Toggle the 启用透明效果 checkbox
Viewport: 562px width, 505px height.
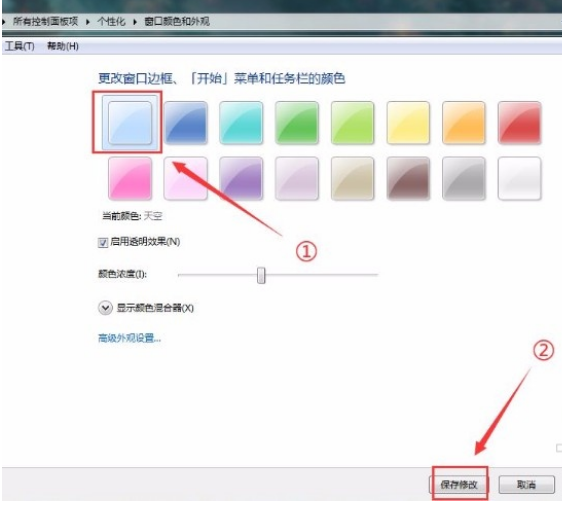click(x=103, y=243)
